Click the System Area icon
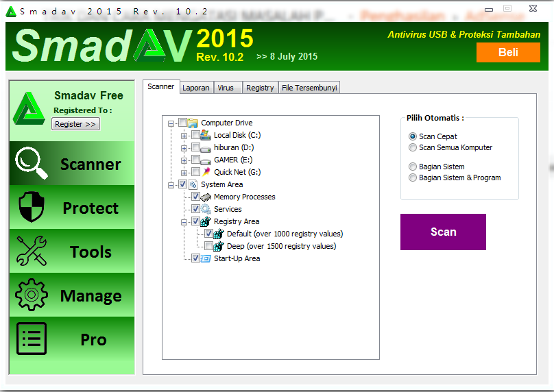Image resolution: width=554 pixels, height=392 pixels. 193,184
